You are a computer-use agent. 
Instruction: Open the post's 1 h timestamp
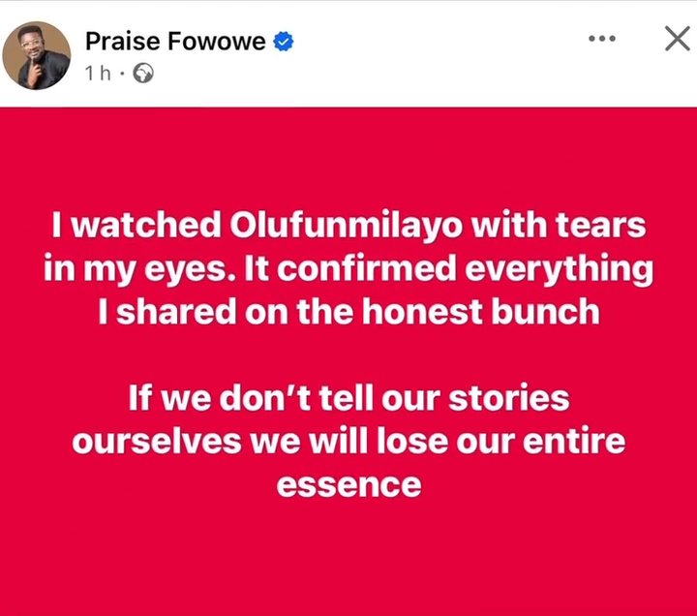click(98, 74)
